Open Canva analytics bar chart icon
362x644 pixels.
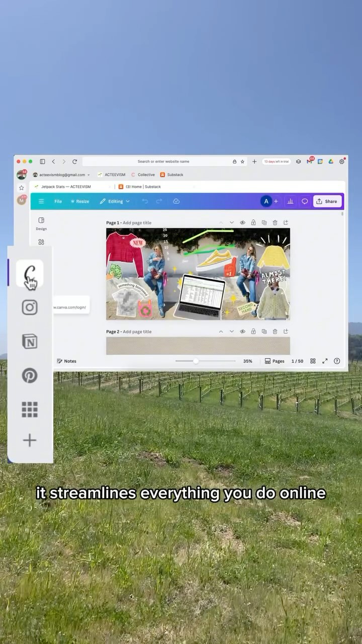(290, 201)
